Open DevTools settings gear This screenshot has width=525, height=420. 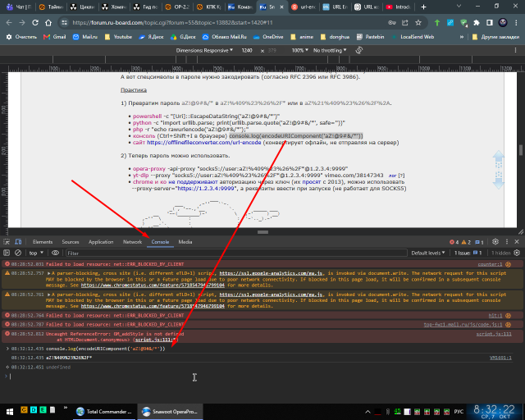(495, 241)
